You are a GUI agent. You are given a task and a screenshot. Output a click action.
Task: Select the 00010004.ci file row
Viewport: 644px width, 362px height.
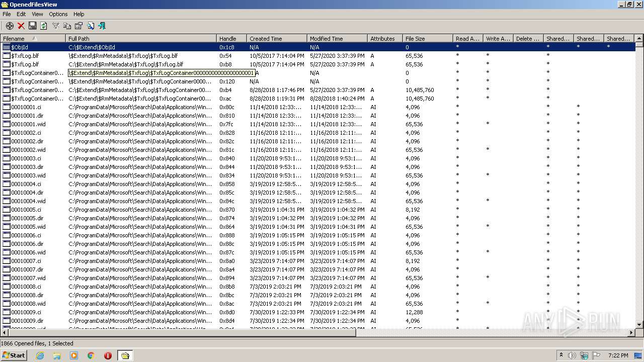[318, 184]
